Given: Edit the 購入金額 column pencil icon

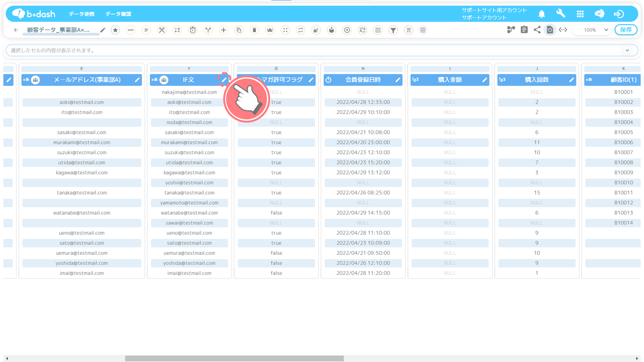Looking at the screenshot, I should (485, 80).
